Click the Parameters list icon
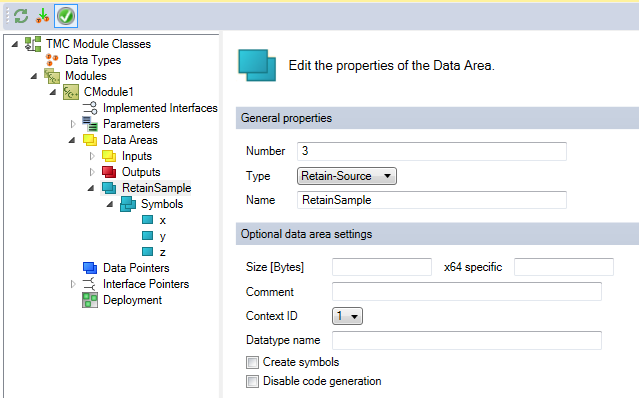Image resolution: width=639 pixels, height=398 pixels. pos(90,124)
